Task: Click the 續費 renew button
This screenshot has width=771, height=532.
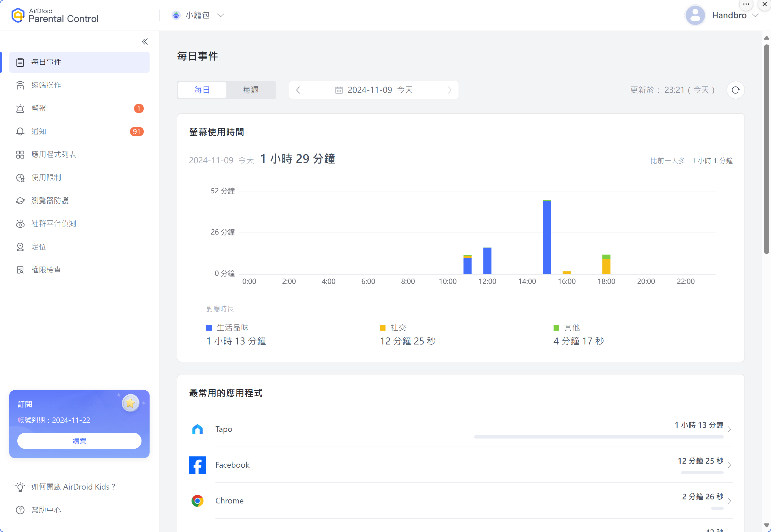Action: pyautogui.click(x=79, y=441)
